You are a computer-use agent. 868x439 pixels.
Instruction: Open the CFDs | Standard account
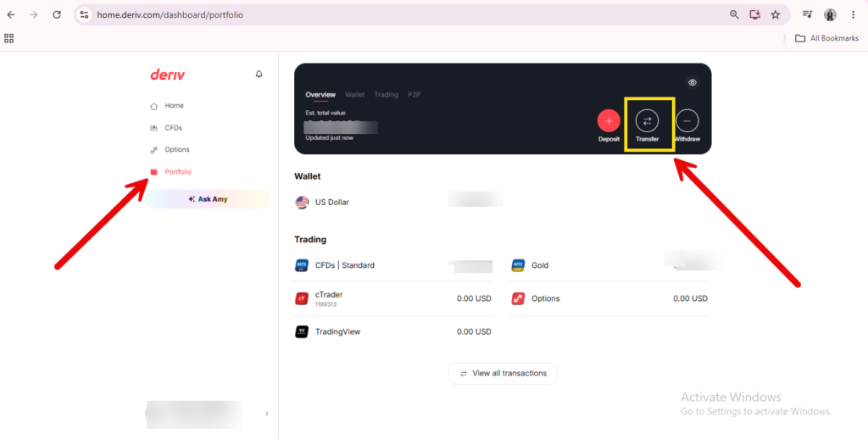click(x=393, y=265)
